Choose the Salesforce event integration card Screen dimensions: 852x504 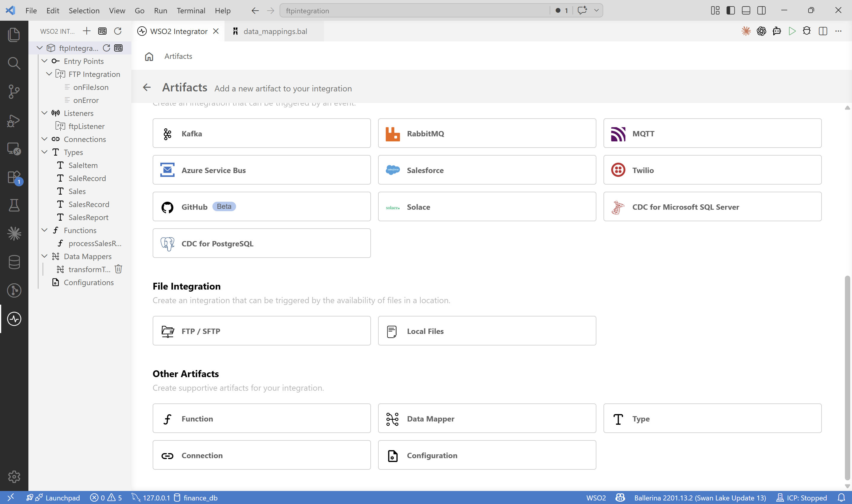click(487, 170)
